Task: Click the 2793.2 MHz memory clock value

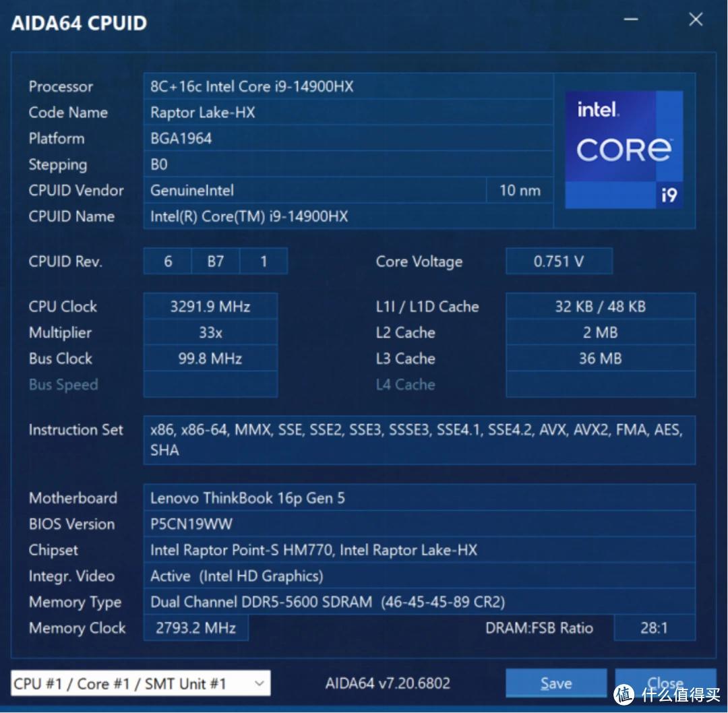Action: pyautogui.click(x=196, y=627)
